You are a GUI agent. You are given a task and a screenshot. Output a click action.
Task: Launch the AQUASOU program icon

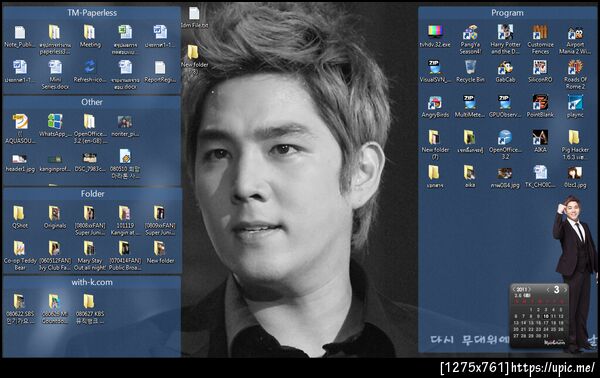pyautogui.click(x=20, y=129)
